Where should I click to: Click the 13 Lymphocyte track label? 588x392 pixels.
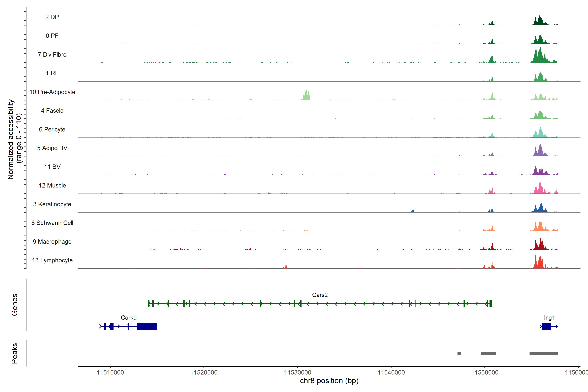[x=52, y=260]
